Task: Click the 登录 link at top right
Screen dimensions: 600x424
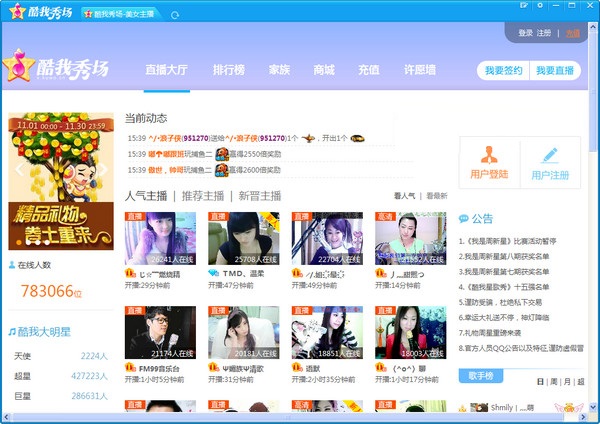Action: (525, 33)
